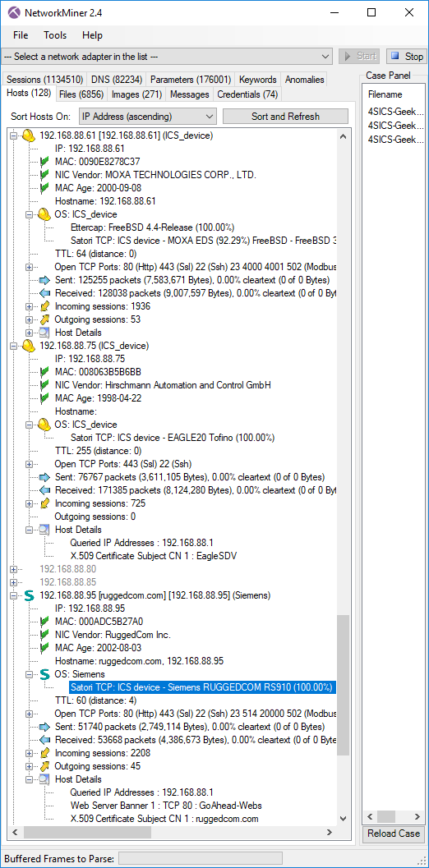Open the Tools menu
The height and width of the screenshot is (868, 429).
pos(55,34)
